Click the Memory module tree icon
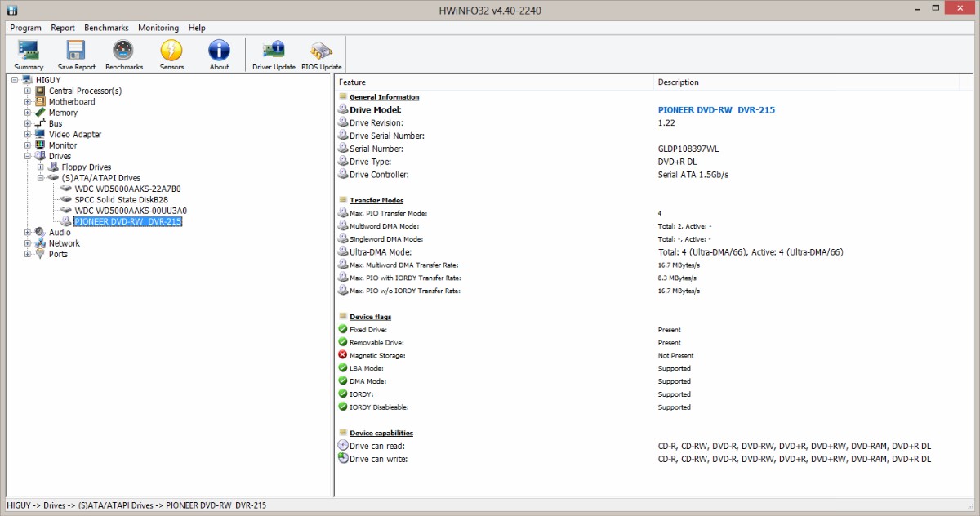The height and width of the screenshot is (516, 980). point(40,113)
